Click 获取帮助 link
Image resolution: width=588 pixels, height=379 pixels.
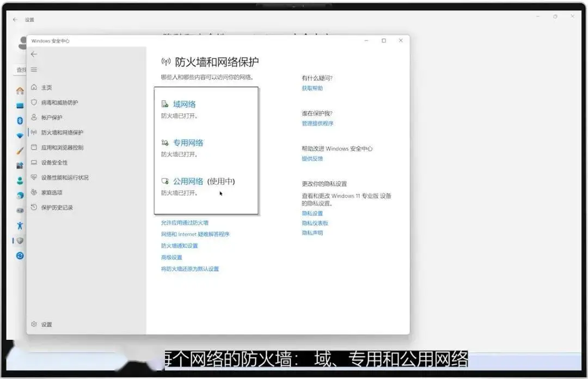click(312, 88)
